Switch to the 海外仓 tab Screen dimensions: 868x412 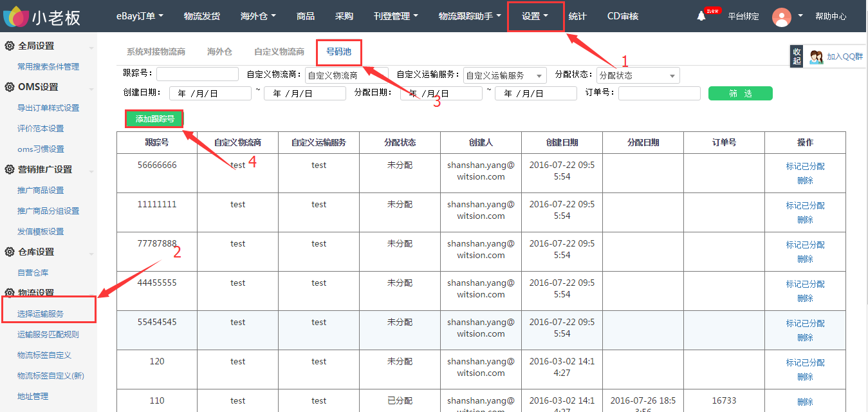(219, 51)
